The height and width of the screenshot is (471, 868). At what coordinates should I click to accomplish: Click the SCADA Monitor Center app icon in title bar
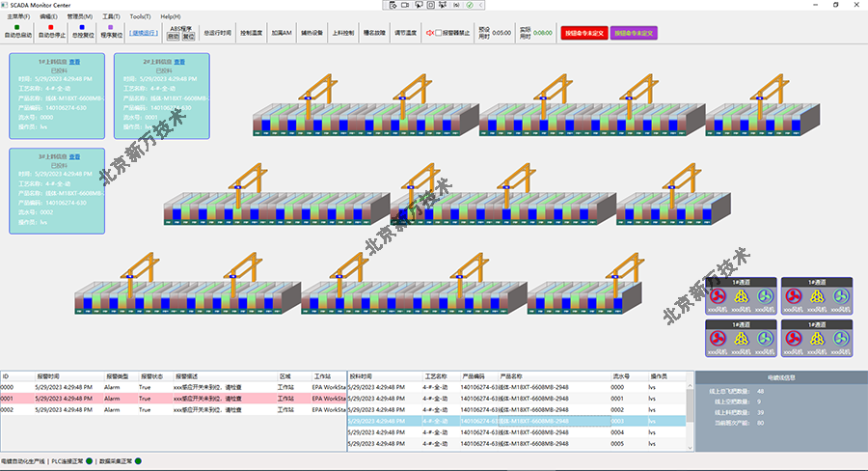5,5
